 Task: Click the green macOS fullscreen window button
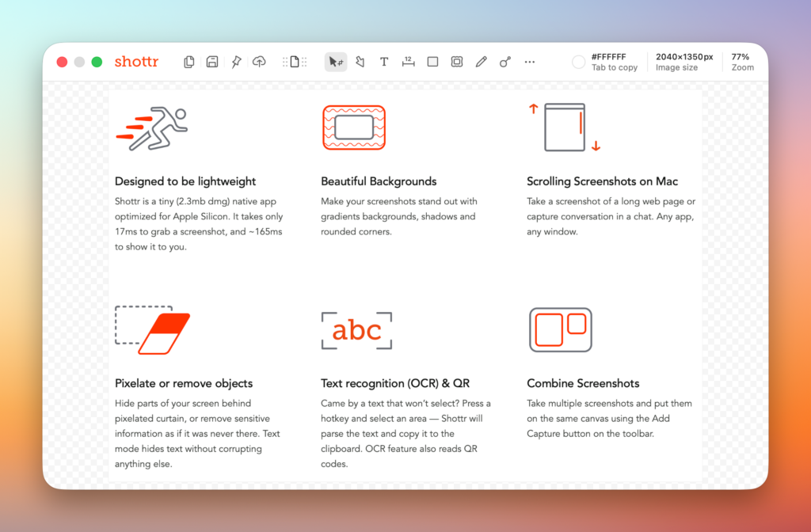97,62
